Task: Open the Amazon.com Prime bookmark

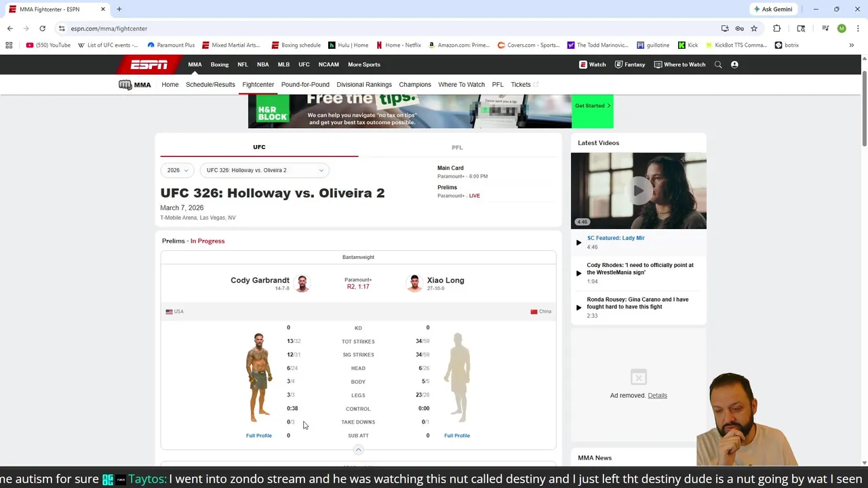Action: tap(459, 45)
